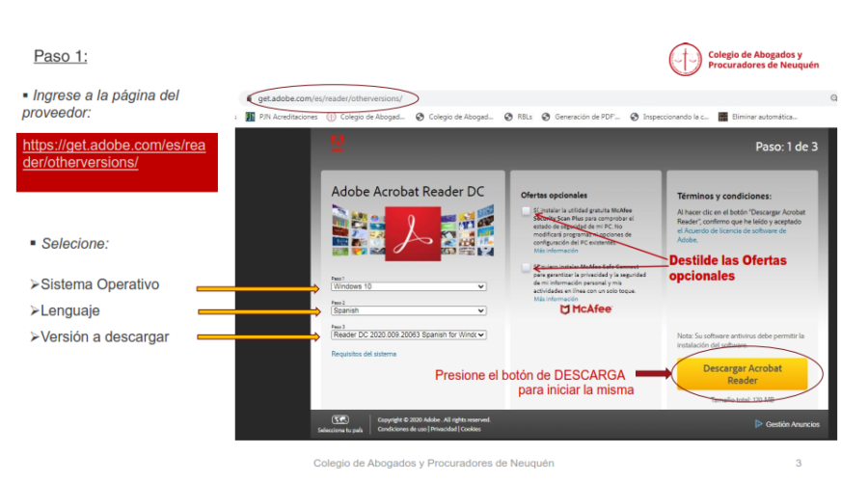The height and width of the screenshot is (482, 868).
Task: Open Cookies footer link
Action: click(471, 429)
